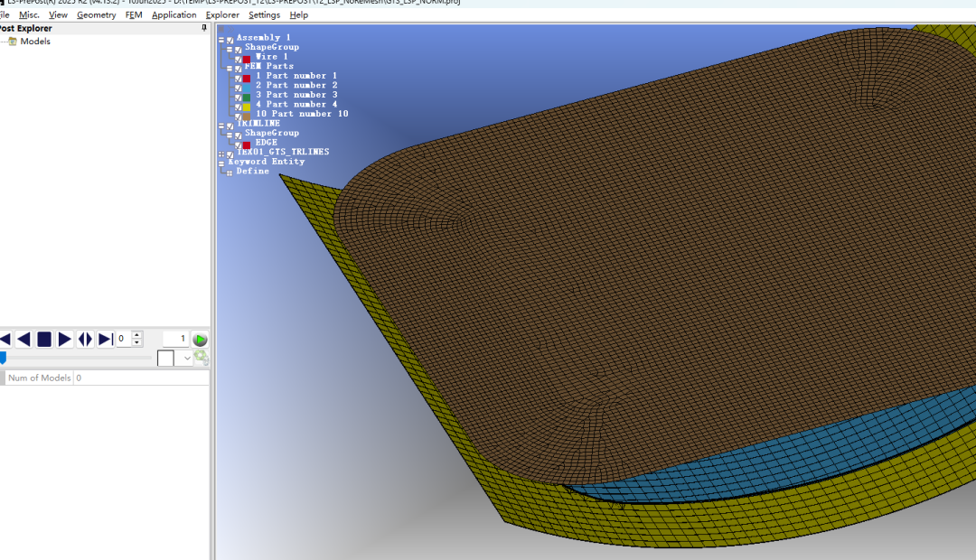The width and height of the screenshot is (976, 560).
Task: Click the 'Keyword Entity' label
Action: [267, 161]
